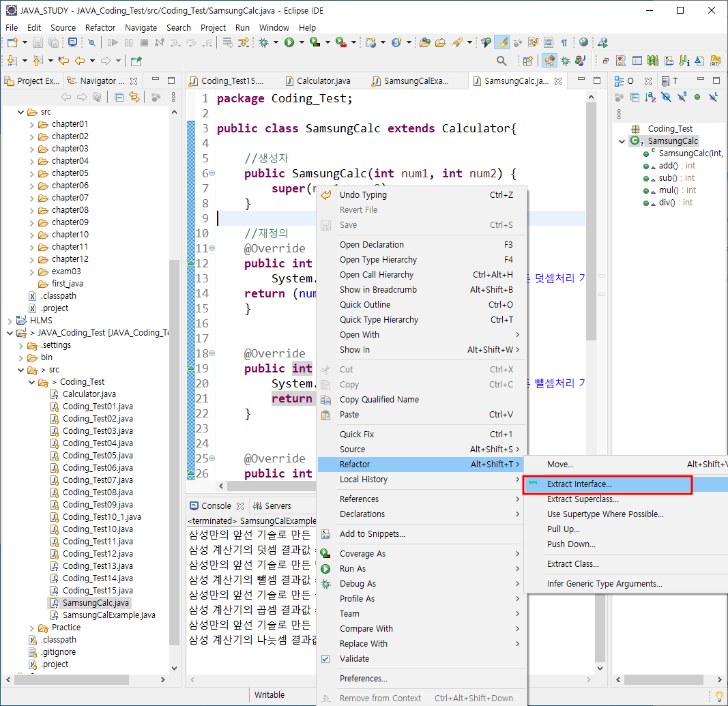Collapse the fold marker on line 25

tap(212, 458)
